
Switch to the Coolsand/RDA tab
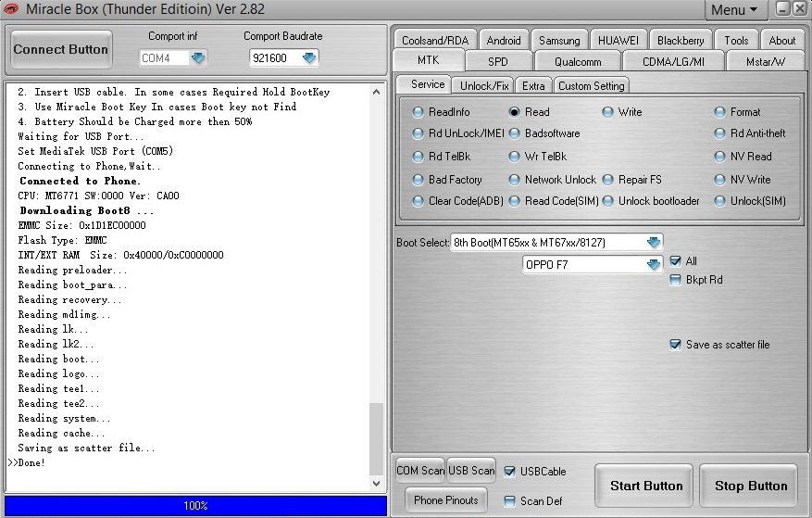coord(435,40)
